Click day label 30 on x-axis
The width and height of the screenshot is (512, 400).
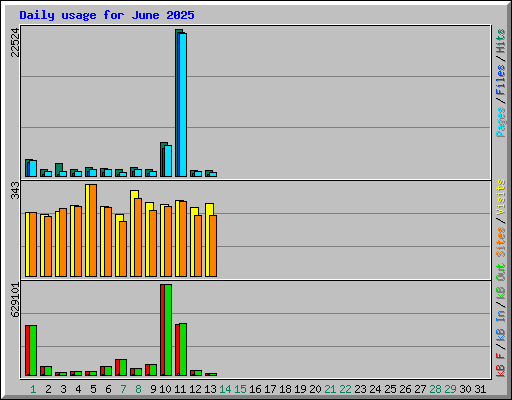pyautogui.click(x=465, y=389)
